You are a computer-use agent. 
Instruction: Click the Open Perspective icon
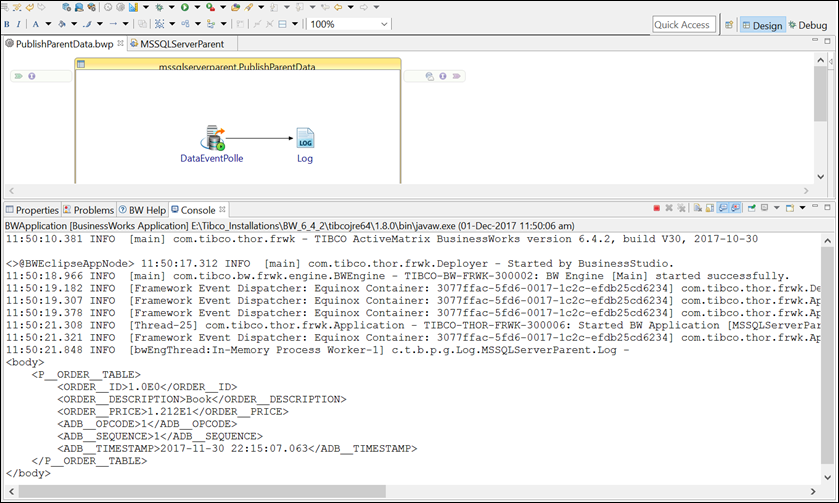coord(729,25)
